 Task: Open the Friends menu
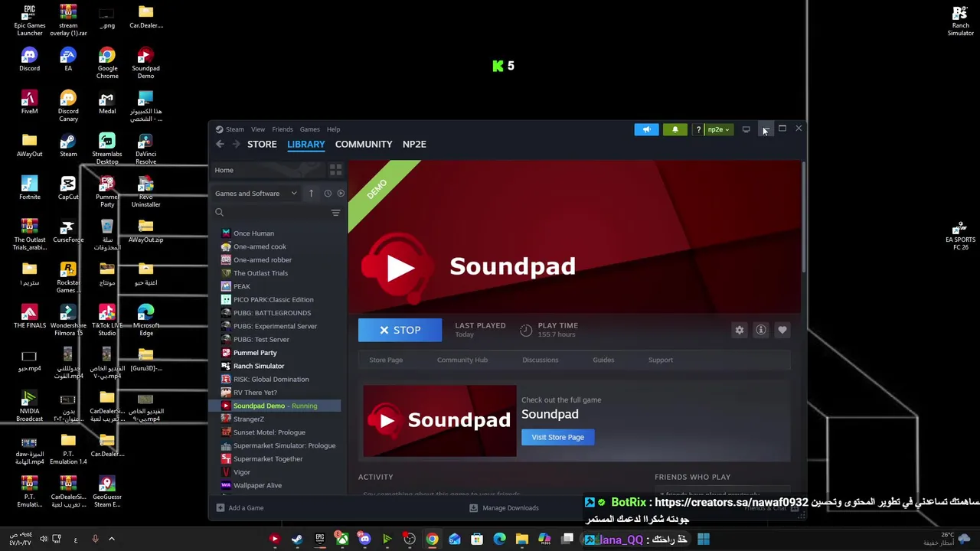[283, 129]
